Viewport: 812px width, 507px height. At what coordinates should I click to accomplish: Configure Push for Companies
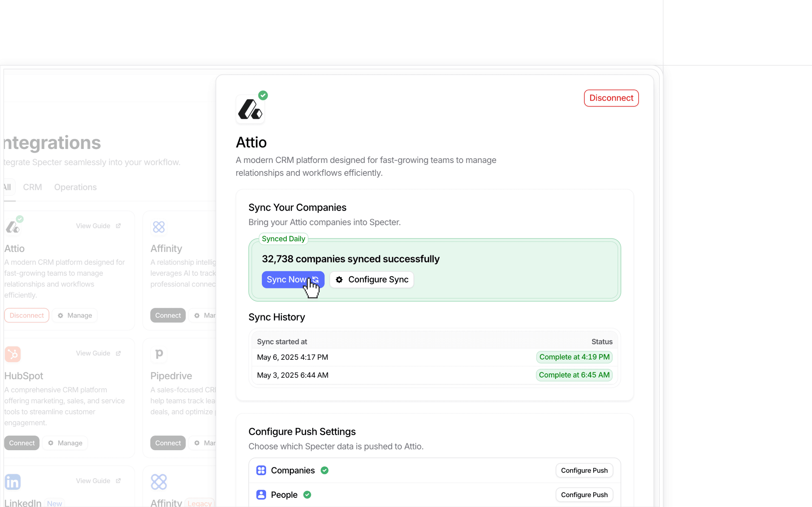click(x=584, y=471)
